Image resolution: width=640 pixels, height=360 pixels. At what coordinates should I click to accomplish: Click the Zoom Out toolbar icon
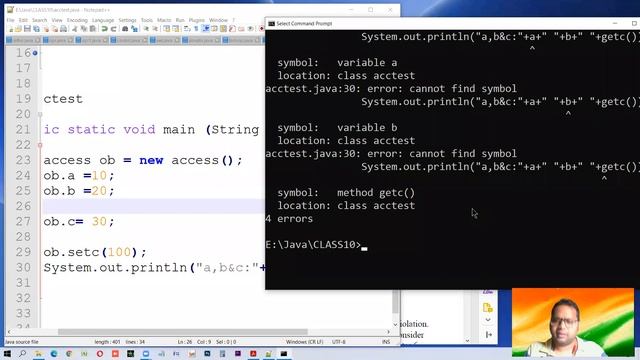point(155,29)
